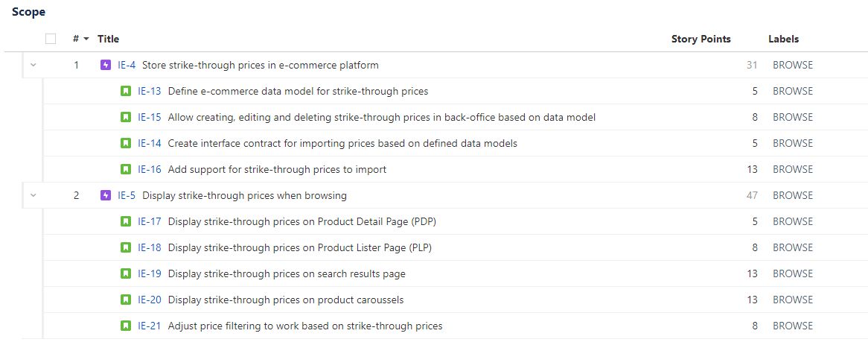Click the Labels column header
Screen dimensions: 868x345
[783, 39]
